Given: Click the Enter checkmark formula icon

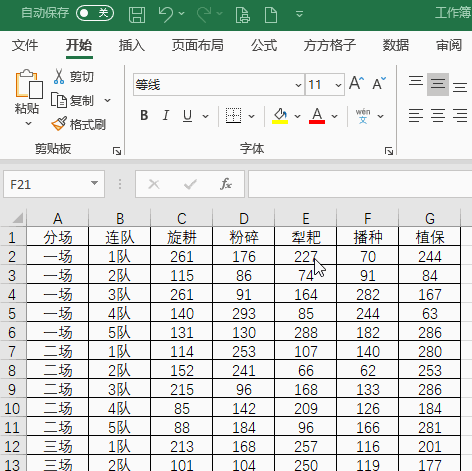Looking at the screenshot, I should pyautogui.click(x=190, y=184).
